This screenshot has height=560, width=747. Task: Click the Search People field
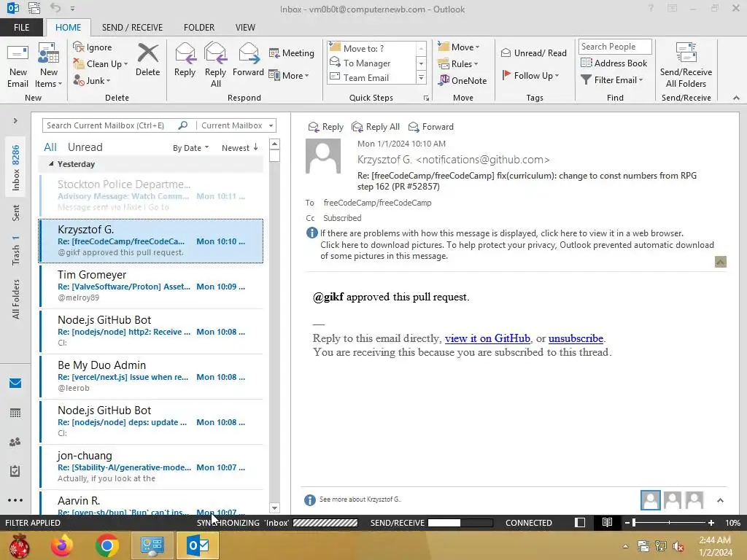[x=615, y=47]
